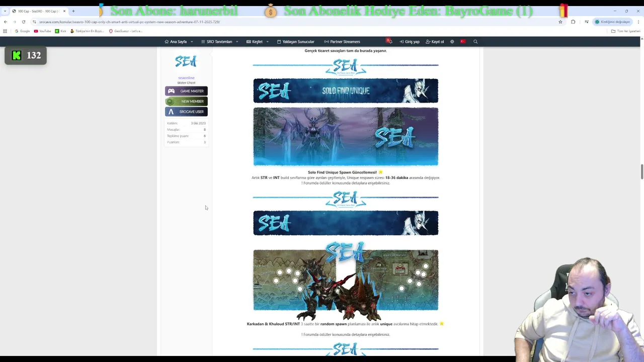Click Kayıt ol to register
This screenshot has width=644, height=362.
coord(435,42)
